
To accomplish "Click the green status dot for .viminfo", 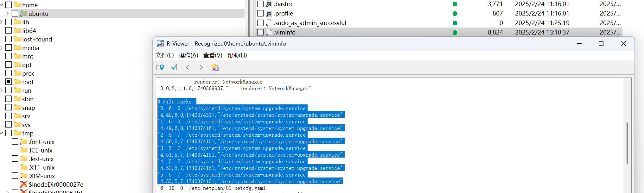I will coord(455,32).
